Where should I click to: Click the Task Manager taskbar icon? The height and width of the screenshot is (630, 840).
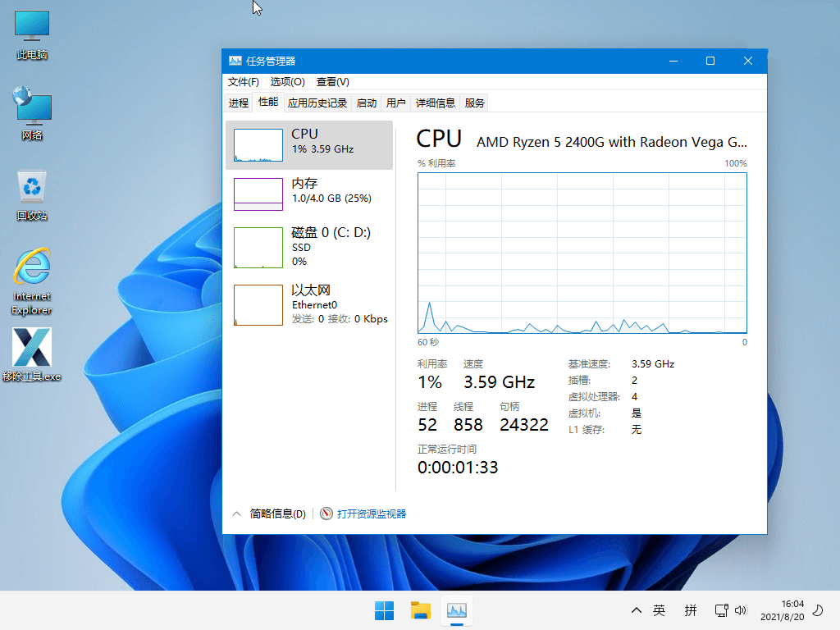click(x=456, y=610)
